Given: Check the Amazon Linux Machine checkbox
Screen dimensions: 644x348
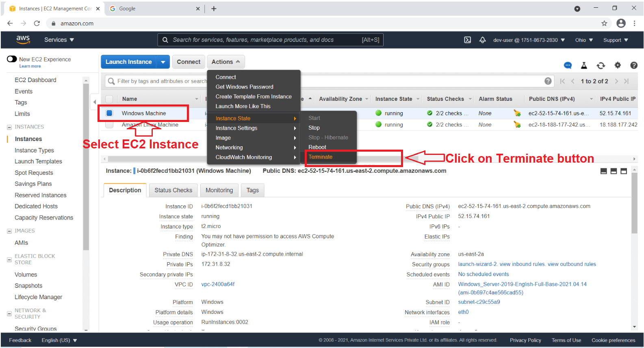Looking at the screenshot, I should tap(109, 124).
